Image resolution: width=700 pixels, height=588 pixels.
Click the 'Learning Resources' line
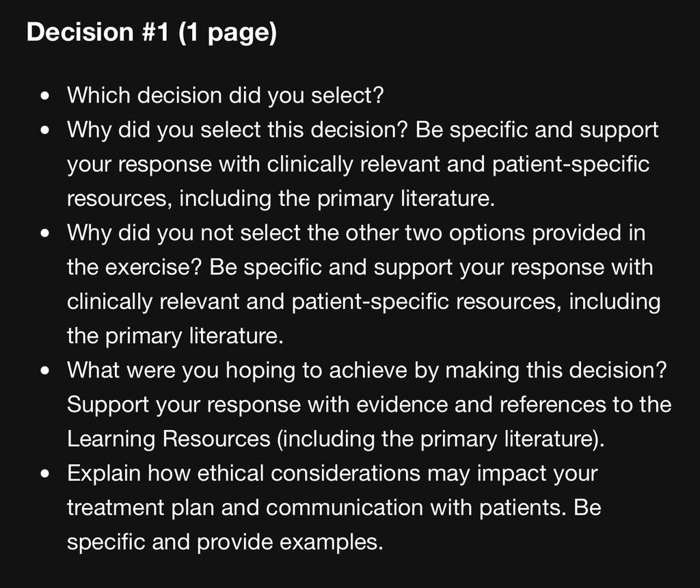point(336,439)
